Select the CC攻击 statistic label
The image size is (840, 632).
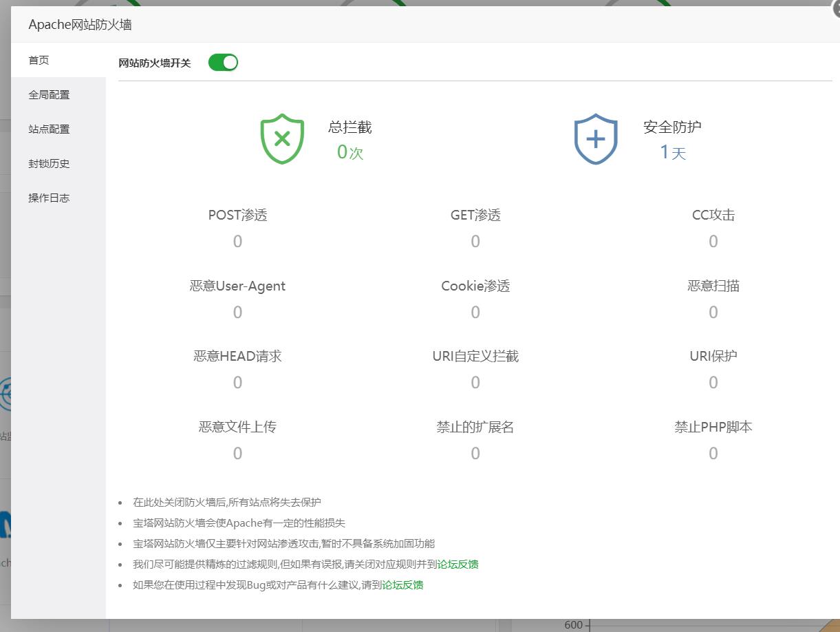click(x=713, y=215)
